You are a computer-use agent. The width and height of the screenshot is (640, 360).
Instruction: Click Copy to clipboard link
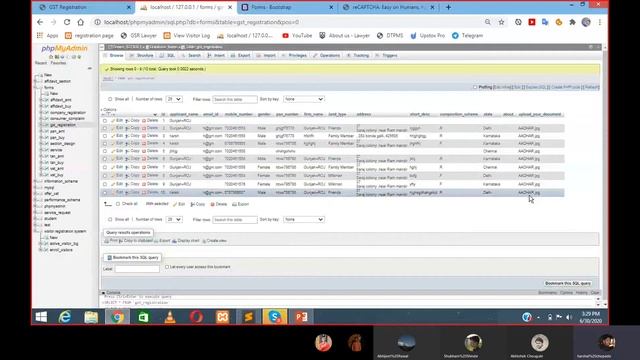[x=136, y=241]
